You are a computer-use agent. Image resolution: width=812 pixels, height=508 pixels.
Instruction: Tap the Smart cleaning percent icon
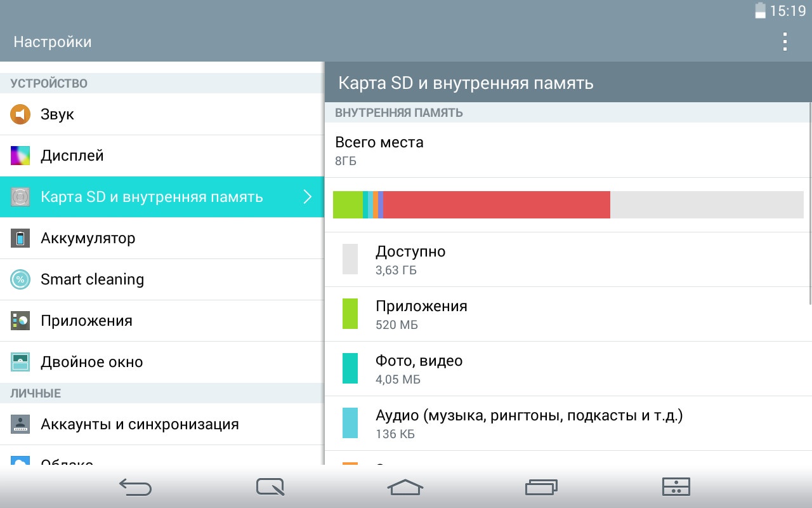click(x=20, y=279)
